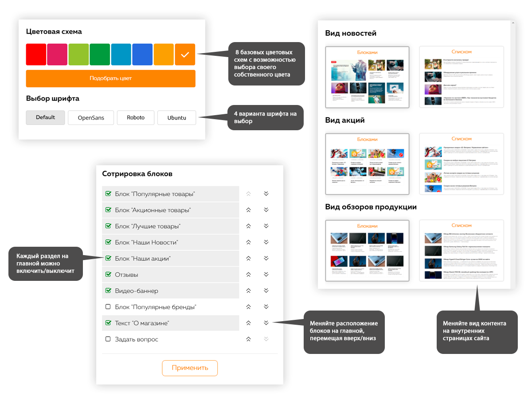Screen dimensions: 532x404
Task: Apply sorting with "Применить" button
Action: pos(190,368)
